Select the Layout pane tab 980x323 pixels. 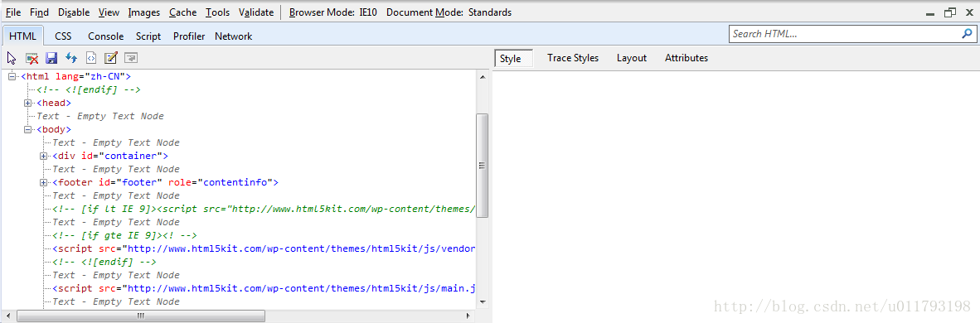coord(632,58)
